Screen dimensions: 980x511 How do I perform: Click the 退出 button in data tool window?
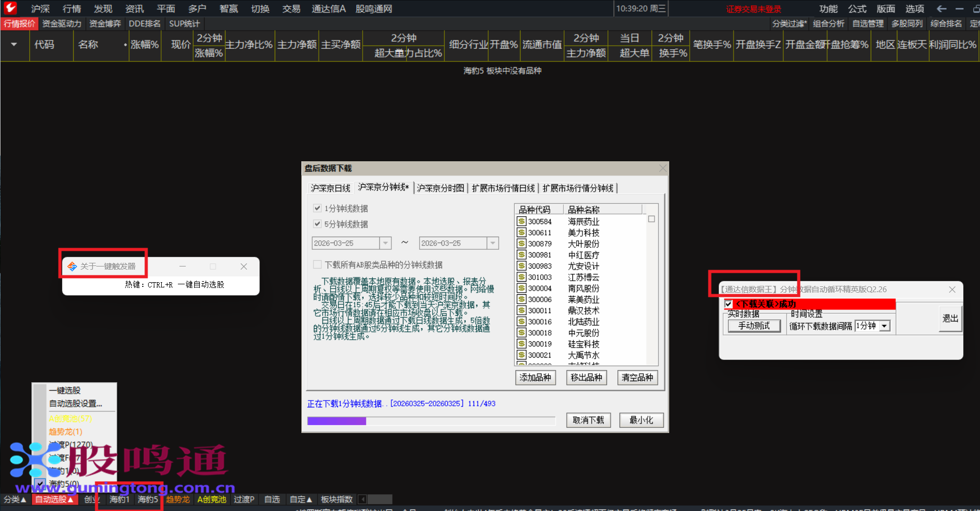coord(950,318)
